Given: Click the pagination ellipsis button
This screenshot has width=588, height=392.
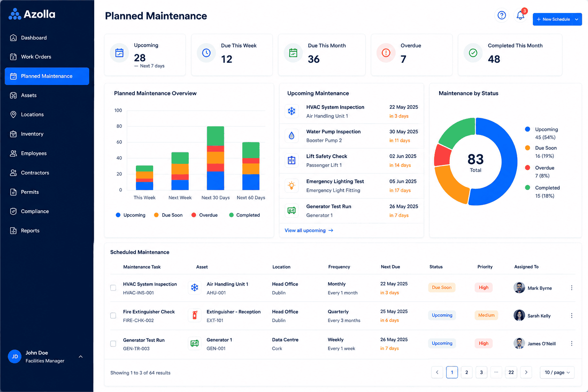Looking at the screenshot, I should coord(496,372).
